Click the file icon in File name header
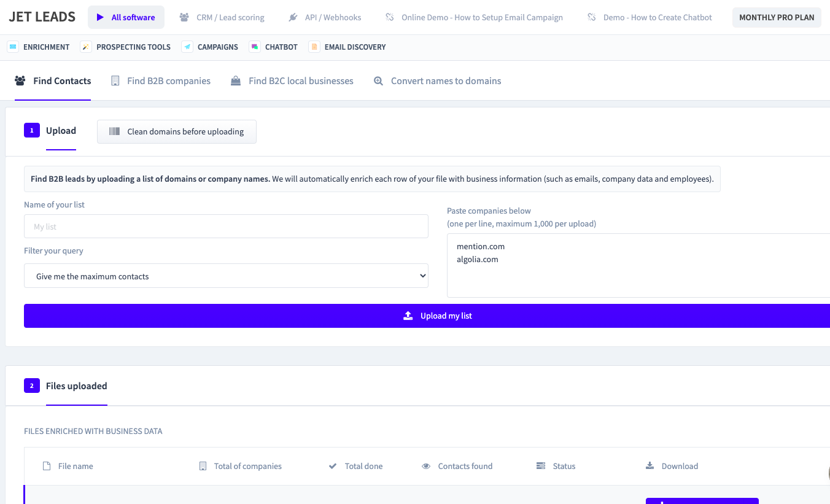 47,466
